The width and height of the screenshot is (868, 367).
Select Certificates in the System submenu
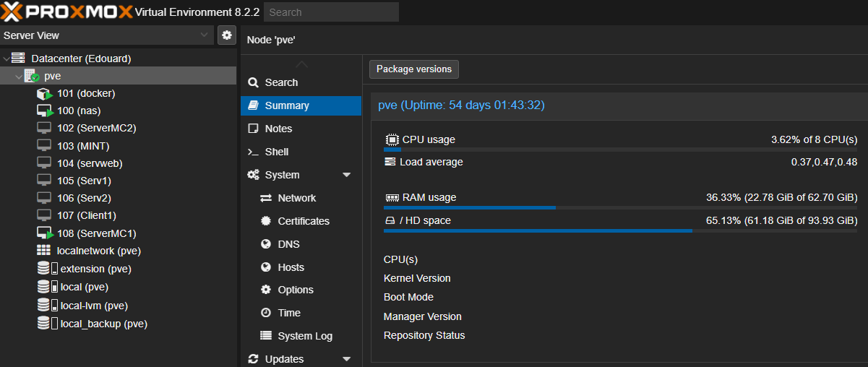click(x=304, y=221)
